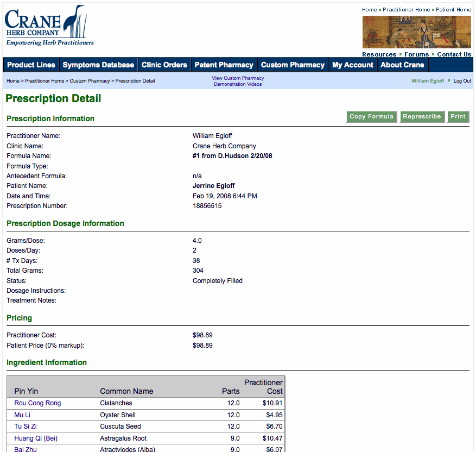
Task: Open the Contact Us link
Action: pyautogui.click(x=454, y=54)
